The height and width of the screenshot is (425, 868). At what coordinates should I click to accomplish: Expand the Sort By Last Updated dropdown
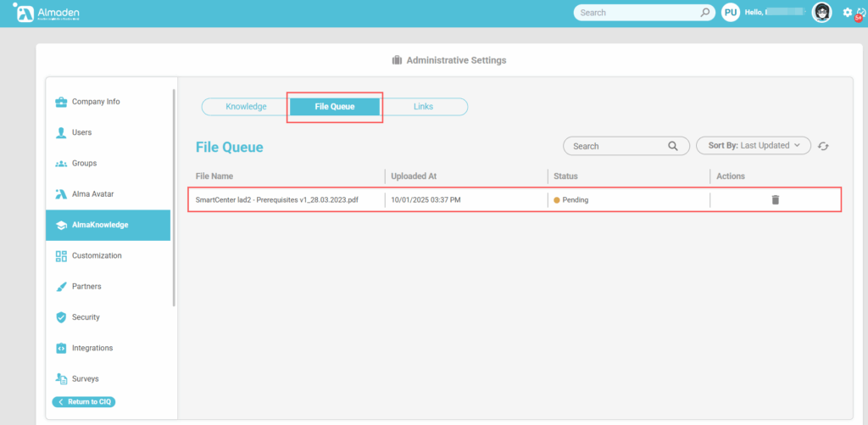753,146
